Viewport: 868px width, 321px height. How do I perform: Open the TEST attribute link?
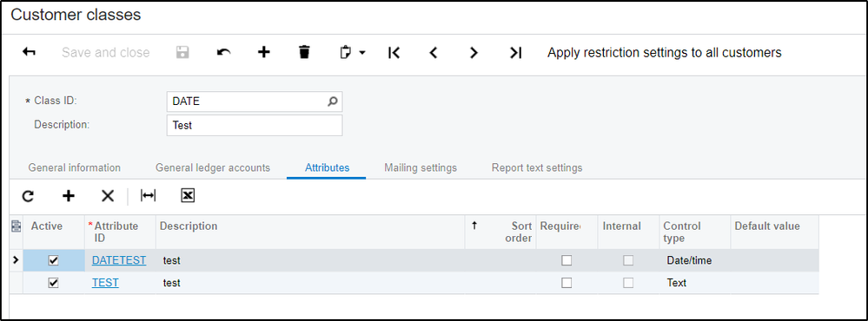point(105,283)
